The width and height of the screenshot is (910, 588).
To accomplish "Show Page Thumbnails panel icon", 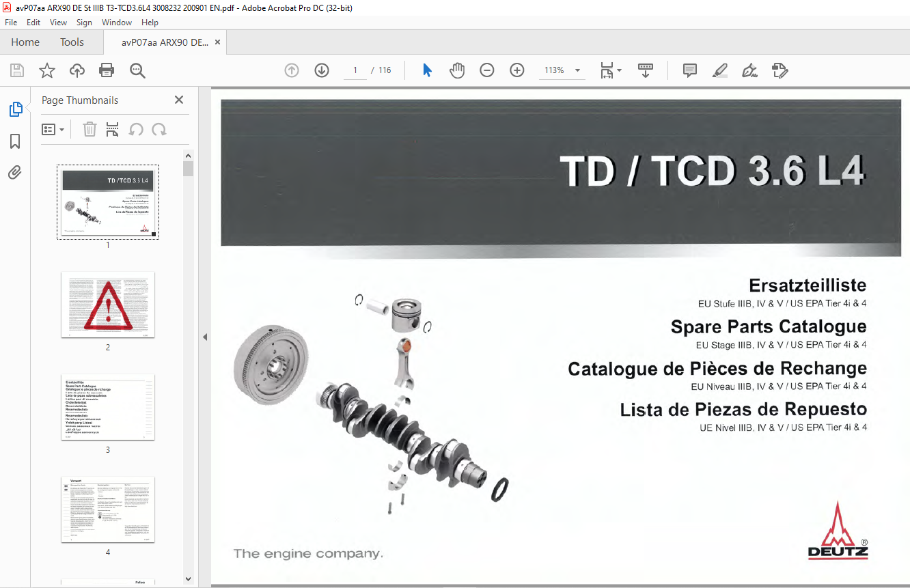I will tap(15, 109).
